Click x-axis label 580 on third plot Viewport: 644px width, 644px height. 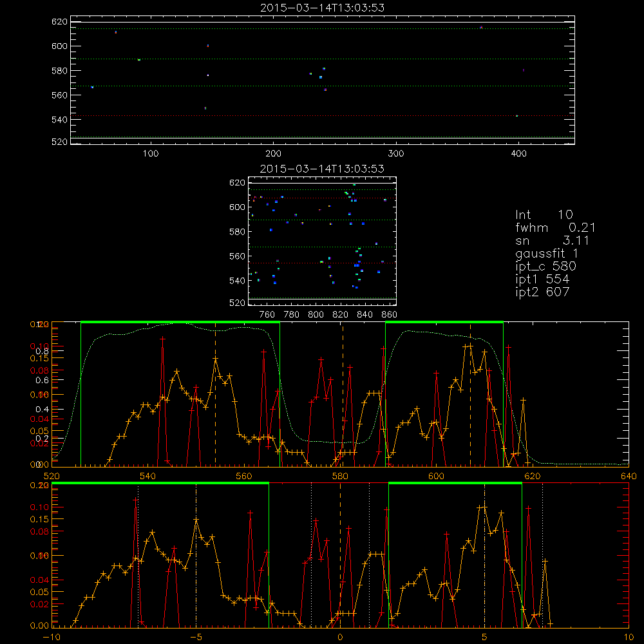click(x=340, y=476)
